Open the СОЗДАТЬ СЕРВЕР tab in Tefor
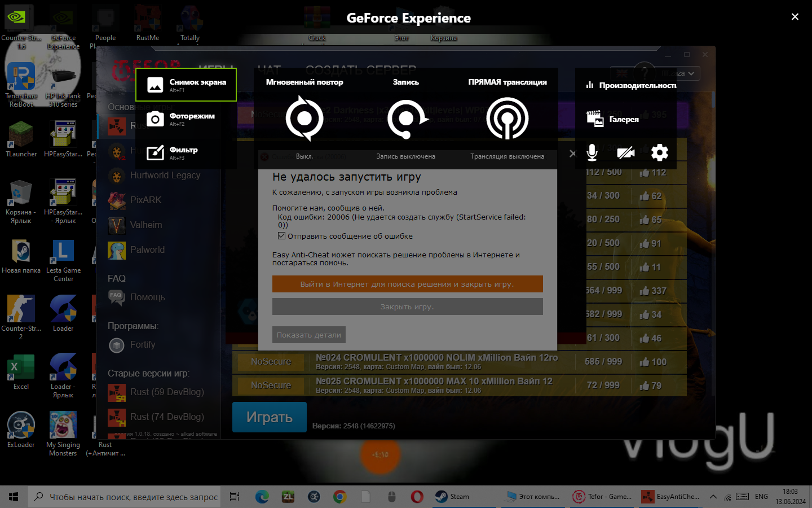812x508 pixels. pos(361,70)
